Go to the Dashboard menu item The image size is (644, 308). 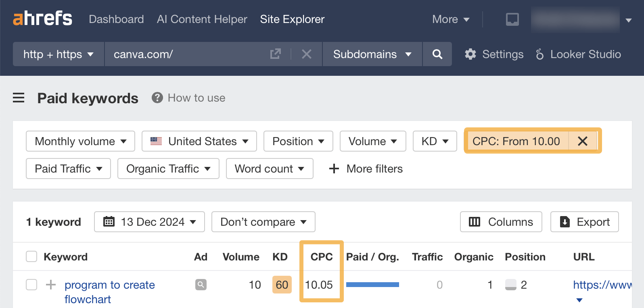click(116, 19)
